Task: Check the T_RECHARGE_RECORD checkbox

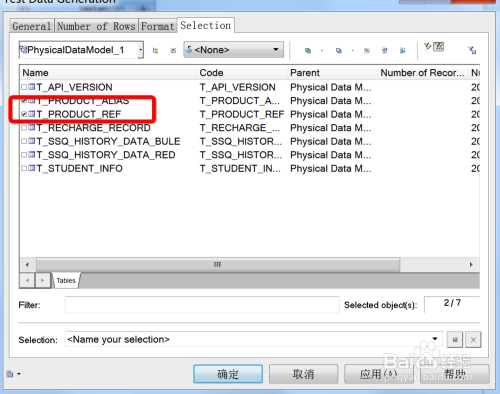Action: point(24,128)
